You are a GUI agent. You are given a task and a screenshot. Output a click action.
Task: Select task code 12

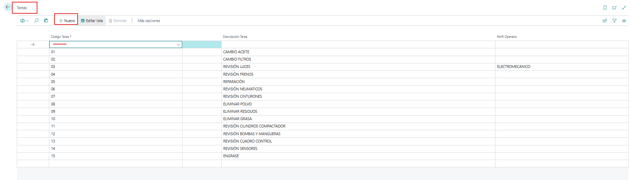(x=116, y=134)
